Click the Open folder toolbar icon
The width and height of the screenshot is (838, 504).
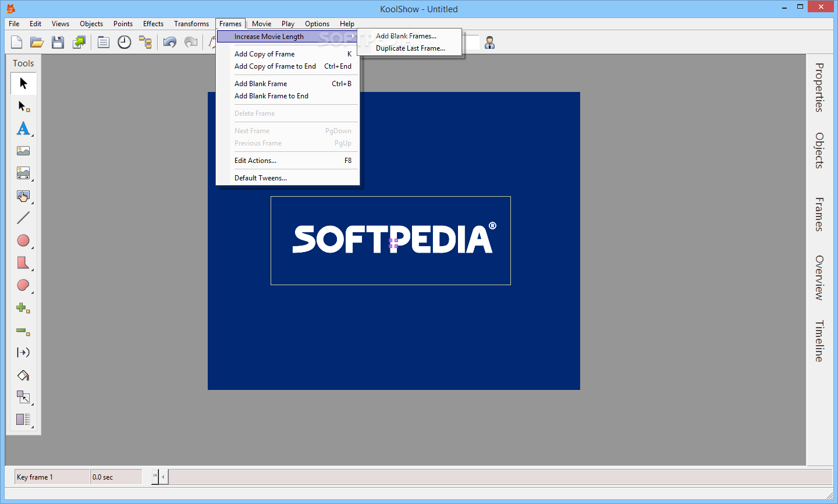(x=37, y=42)
